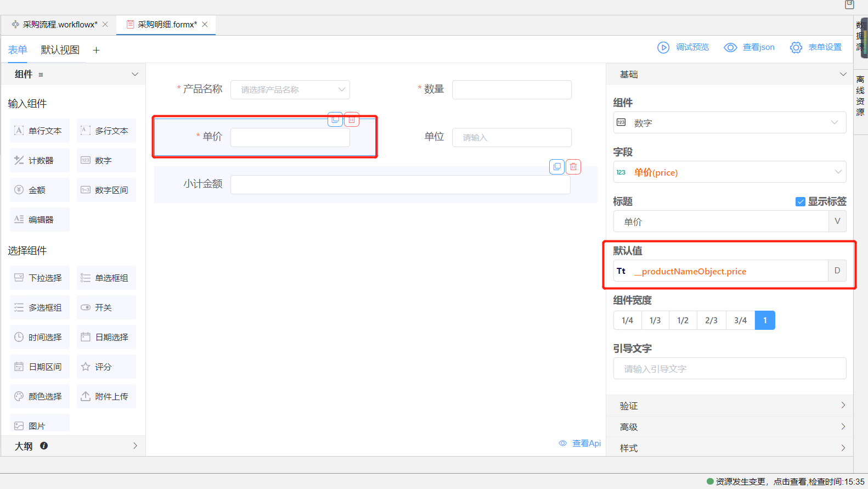The height and width of the screenshot is (489, 868).
Task: Select the 计数器 component
Action: (40, 160)
